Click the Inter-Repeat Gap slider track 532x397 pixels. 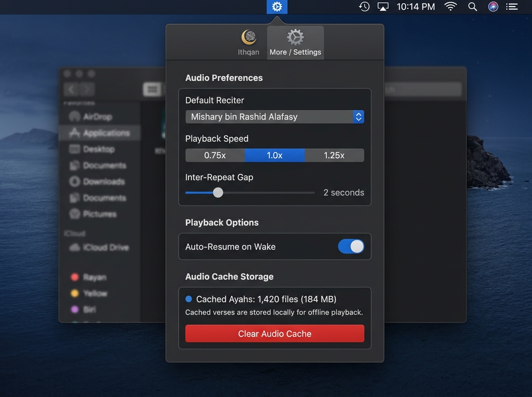(x=250, y=193)
